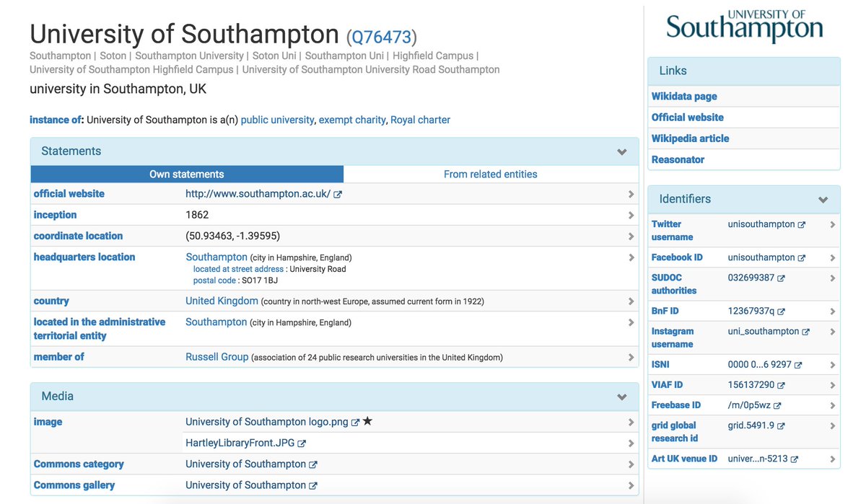
Task: Open external link icon for HartleyLibraryFront.JPG
Action: [302, 443]
